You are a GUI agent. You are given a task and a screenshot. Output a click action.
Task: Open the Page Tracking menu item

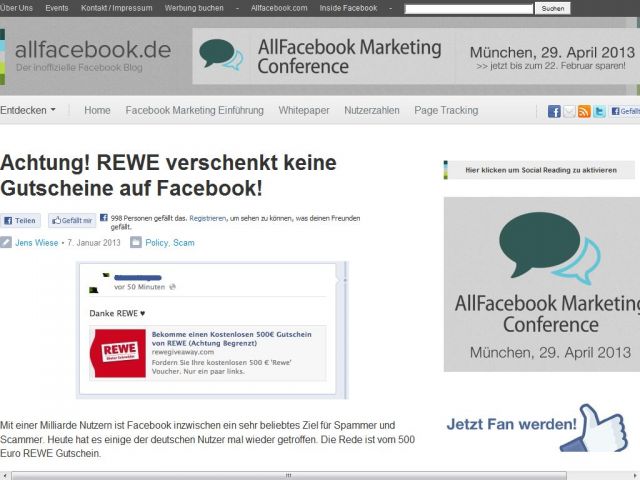pos(446,110)
